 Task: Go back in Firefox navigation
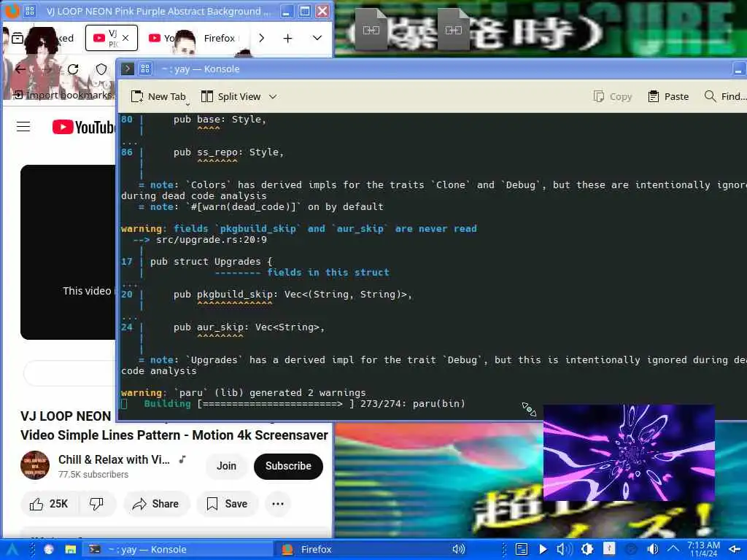click(x=20, y=69)
